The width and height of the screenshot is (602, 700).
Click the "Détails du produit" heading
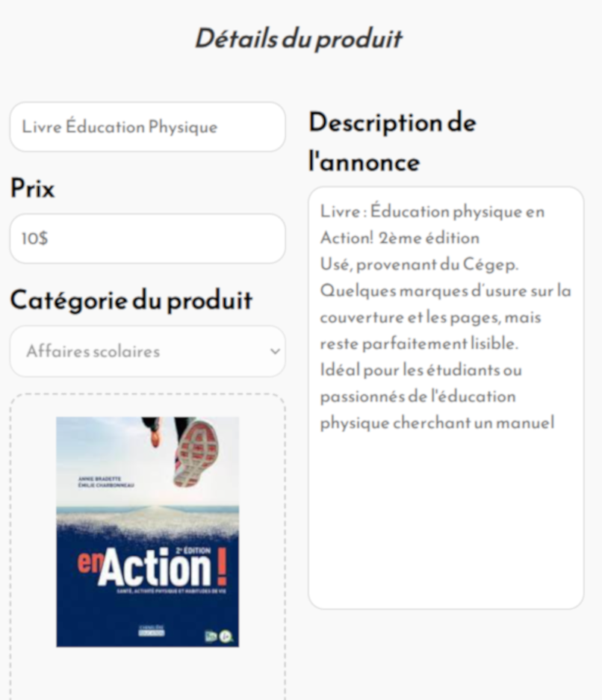(298, 39)
